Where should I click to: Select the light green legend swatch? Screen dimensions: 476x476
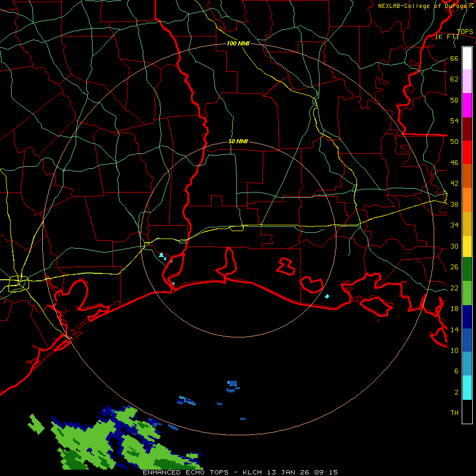click(x=467, y=293)
